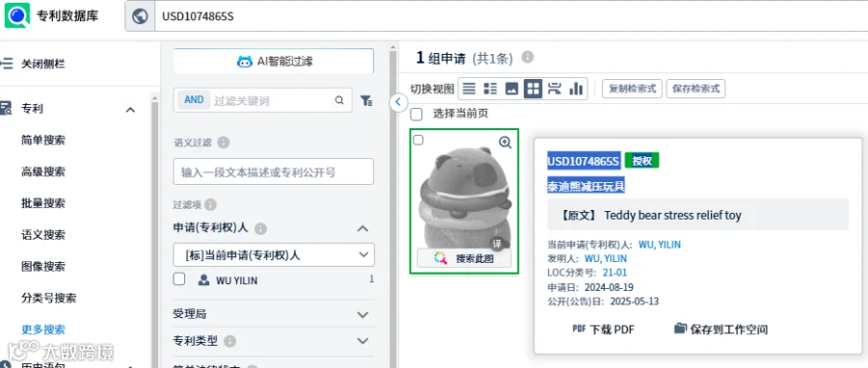Click the 专利 section icon in sidebar
The width and height of the screenshot is (868, 368).
[6, 108]
